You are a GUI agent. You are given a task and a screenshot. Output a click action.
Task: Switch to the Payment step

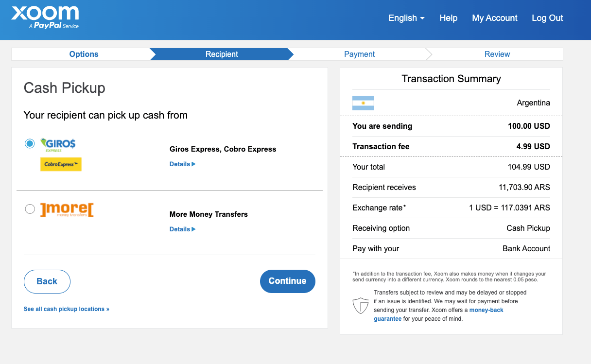[x=360, y=54]
